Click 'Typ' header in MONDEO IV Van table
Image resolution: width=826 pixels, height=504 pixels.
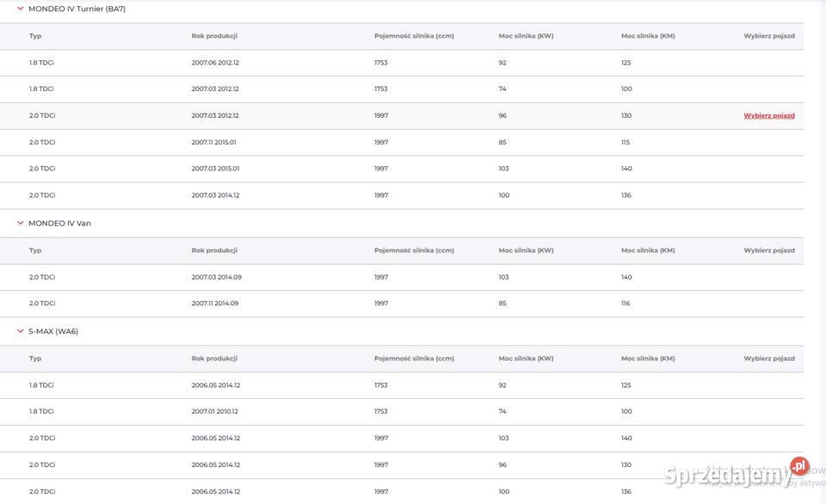click(x=35, y=250)
